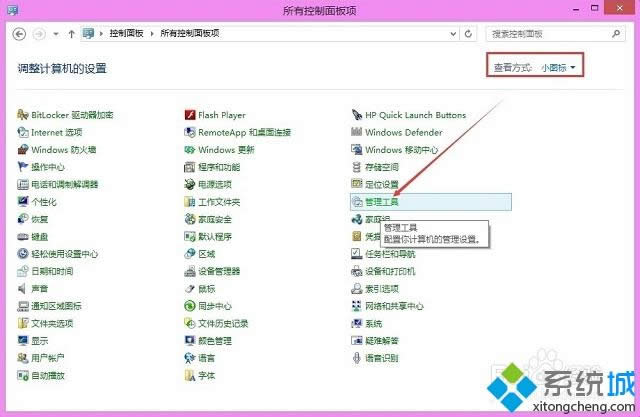Click the 搜索控制面板 search field
This screenshot has height=417, width=640.
(545, 33)
